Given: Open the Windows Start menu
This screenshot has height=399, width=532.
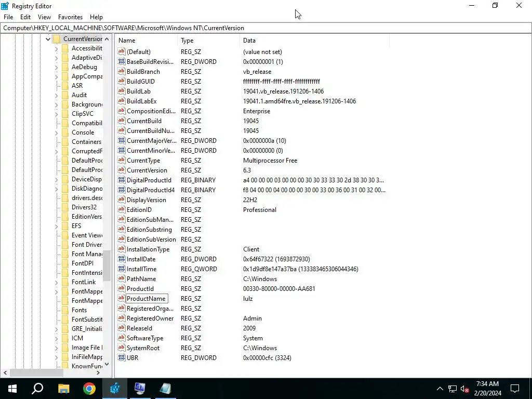Looking at the screenshot, I should [x=12, y=389].
